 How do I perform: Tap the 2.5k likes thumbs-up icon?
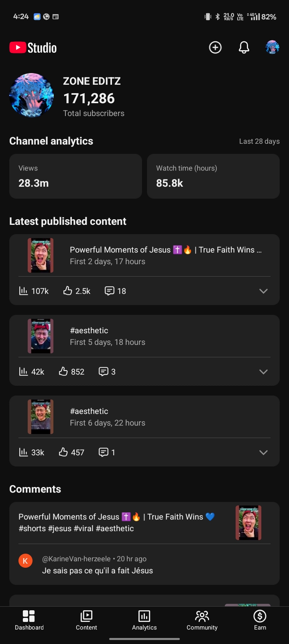[x=68, y=291]
